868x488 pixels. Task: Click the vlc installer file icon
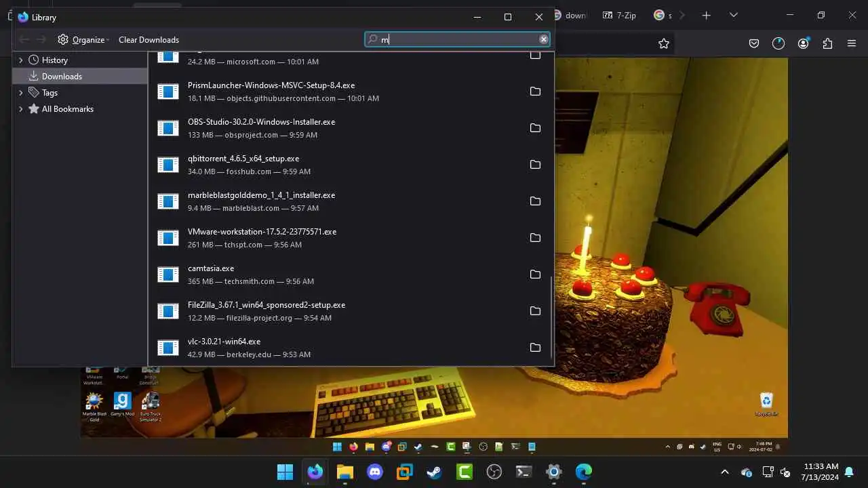coord(168,348)
